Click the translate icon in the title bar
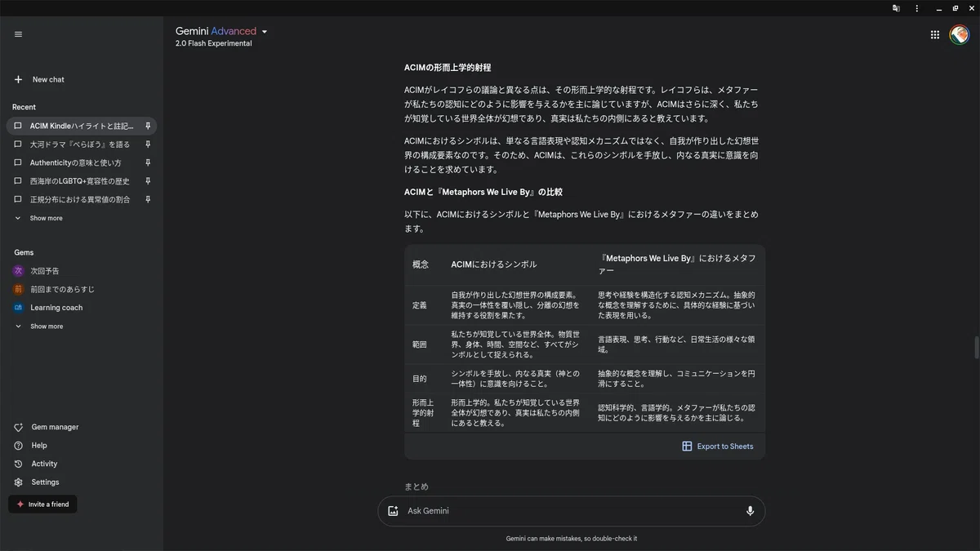Screen dimensions: 980x551 [x=896, y=8]
